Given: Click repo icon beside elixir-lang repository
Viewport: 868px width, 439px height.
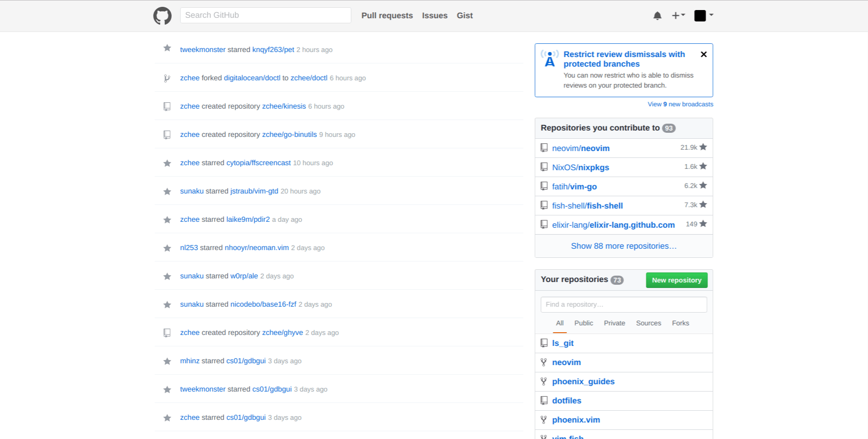Looking at the screenshot, I should pos(544,225).
